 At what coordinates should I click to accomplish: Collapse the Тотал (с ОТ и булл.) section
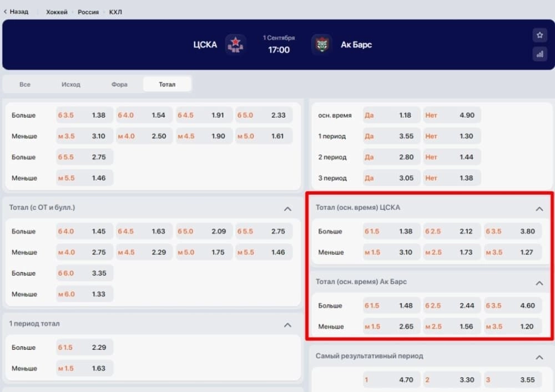click(287, 209)
